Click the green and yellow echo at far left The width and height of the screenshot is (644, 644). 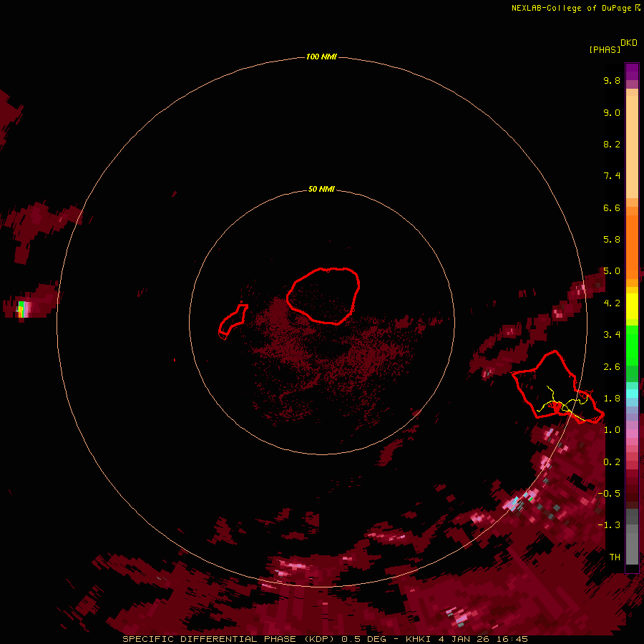tap(21, 308)
